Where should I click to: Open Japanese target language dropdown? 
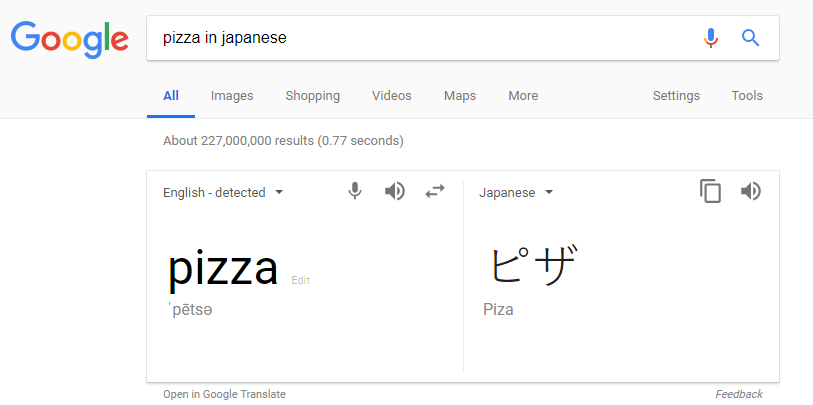pos(516,193)
